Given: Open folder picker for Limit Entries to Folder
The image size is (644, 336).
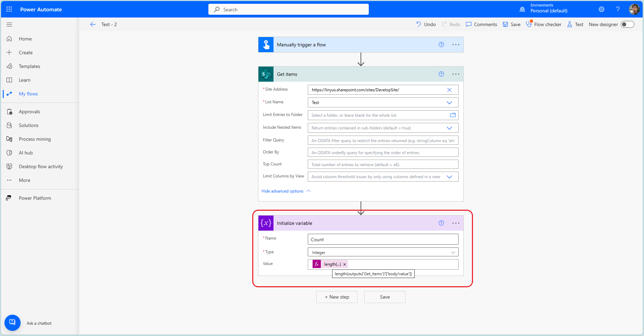Looking at the screenshot, I should point(453,115).
